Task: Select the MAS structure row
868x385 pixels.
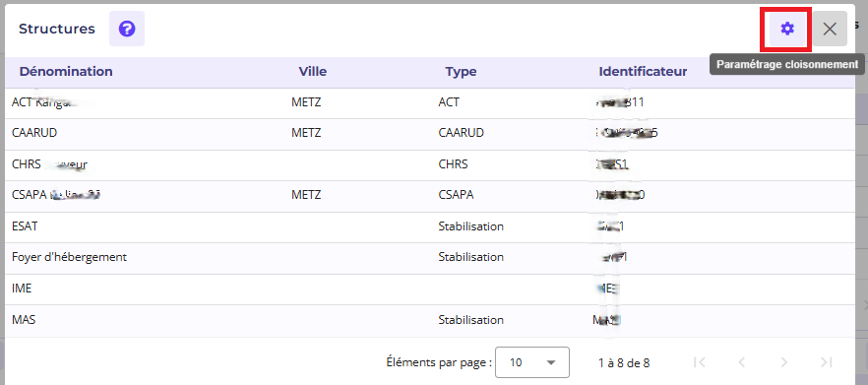Action: coord(429,321)
